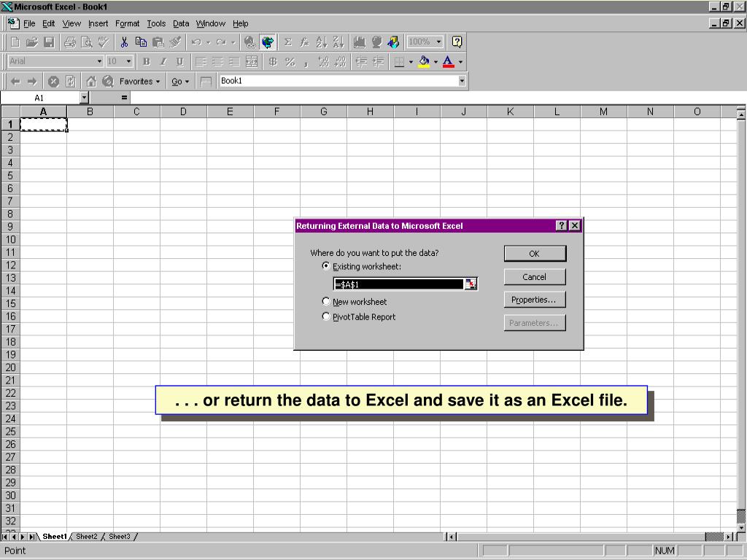Click the Cut scissors icon
This screenshot has height=560, width=747.
124,42
